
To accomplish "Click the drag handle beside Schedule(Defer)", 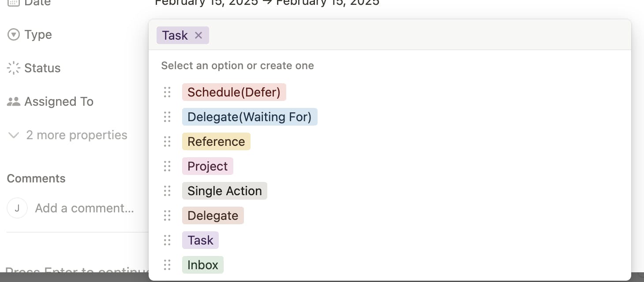I will pos(167,92).
